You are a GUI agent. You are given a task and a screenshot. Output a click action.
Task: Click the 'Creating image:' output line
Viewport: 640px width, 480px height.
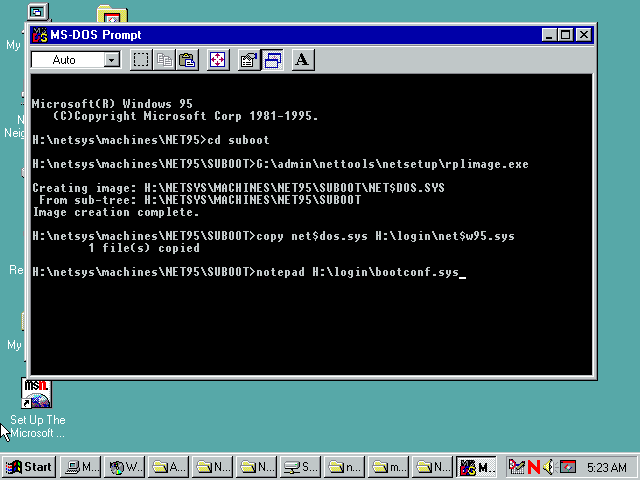tap(238, 188)
